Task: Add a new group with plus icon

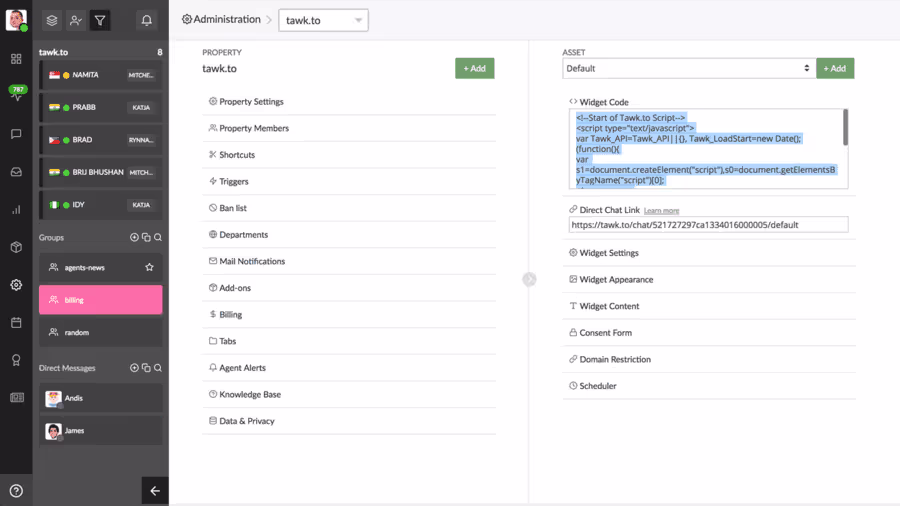Action: (x=134, y=238)
